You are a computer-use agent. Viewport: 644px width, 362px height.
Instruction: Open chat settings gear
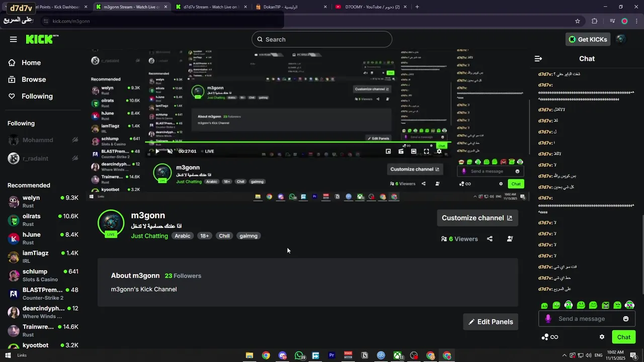[x=602, y=337]
